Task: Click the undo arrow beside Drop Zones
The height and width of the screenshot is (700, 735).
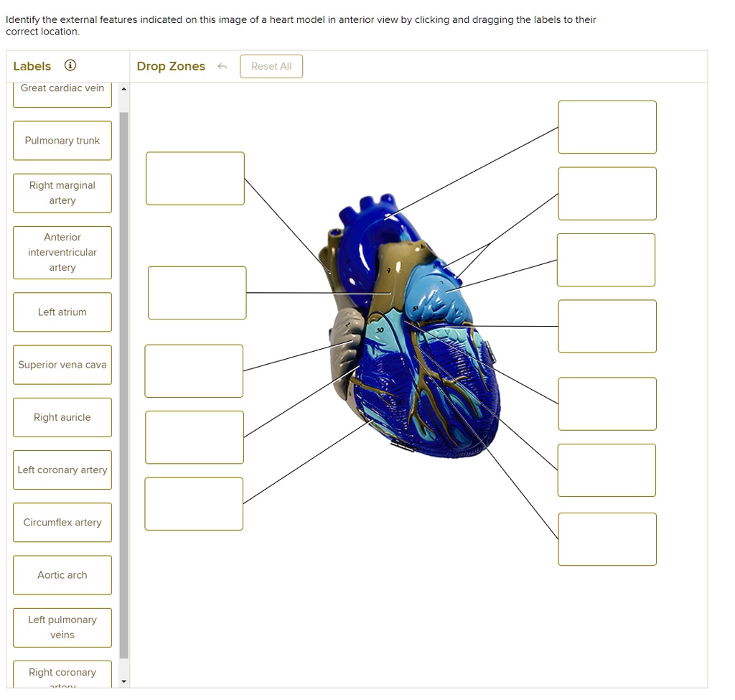Action: pyautogui.click(x=223, y=66)
